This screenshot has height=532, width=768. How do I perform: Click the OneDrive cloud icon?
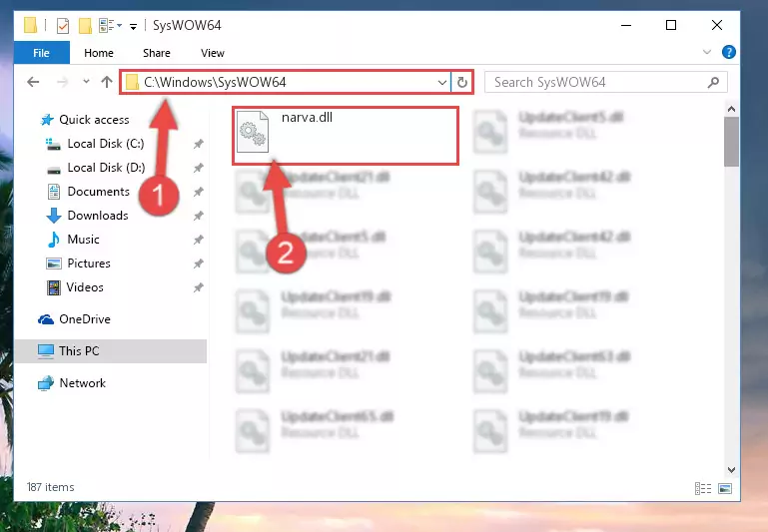click(46, 319)
